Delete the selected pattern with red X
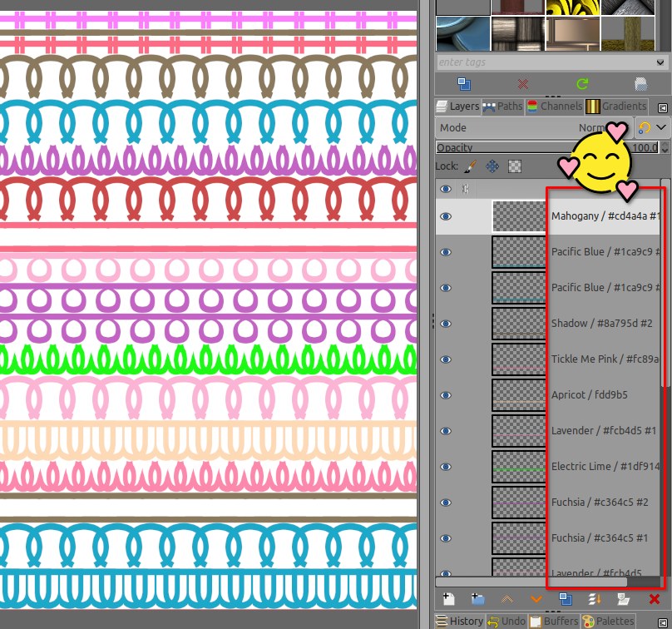The image size is (672, 629). 523,83
